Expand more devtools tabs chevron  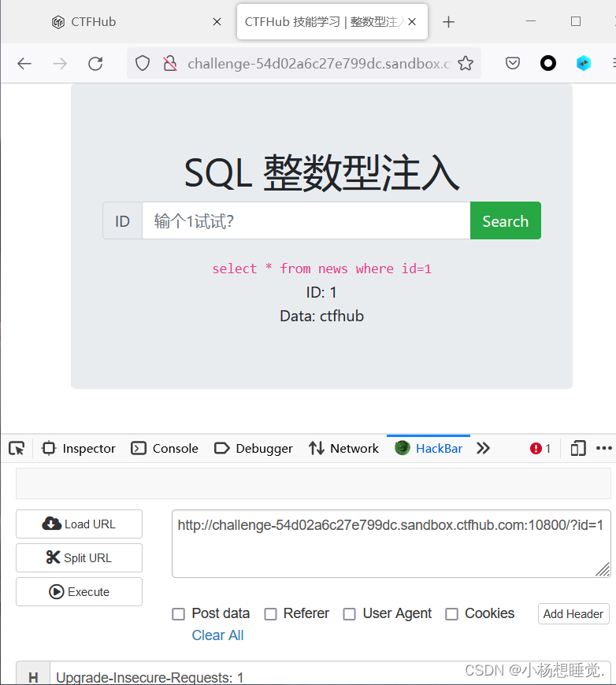click(x=483, y=449)
